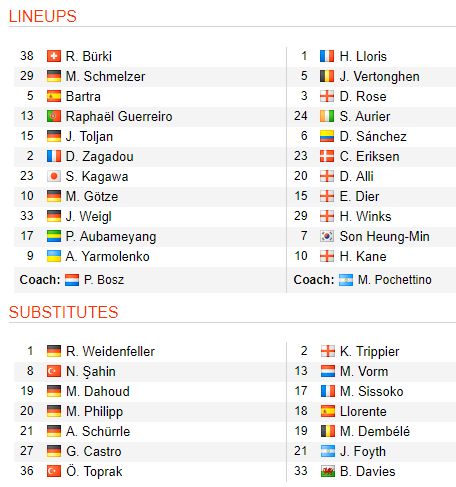Open Llorente substitute player link

[x=363, y=411]
